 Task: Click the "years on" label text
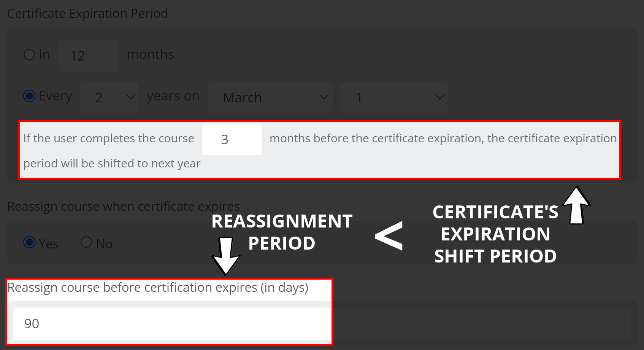[173, 96]
